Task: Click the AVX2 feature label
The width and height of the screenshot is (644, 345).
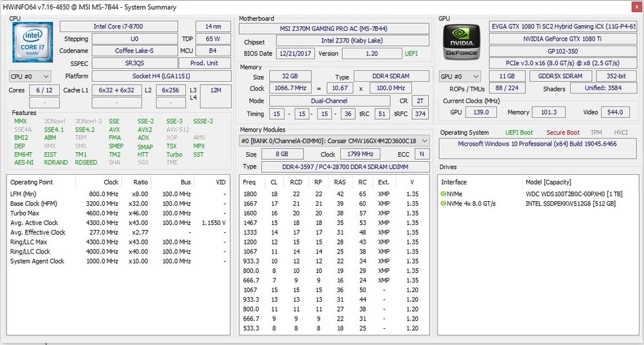Action: click(144, 130)
